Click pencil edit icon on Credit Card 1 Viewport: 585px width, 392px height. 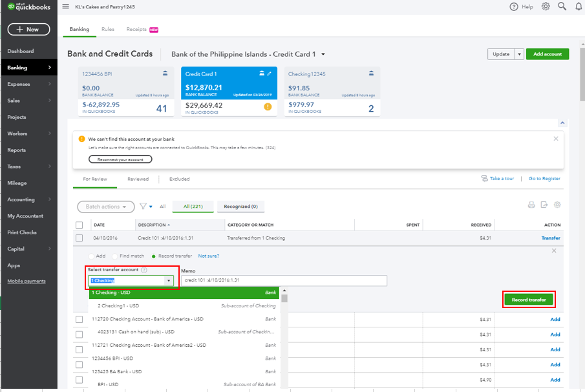[x=270, y=74]
